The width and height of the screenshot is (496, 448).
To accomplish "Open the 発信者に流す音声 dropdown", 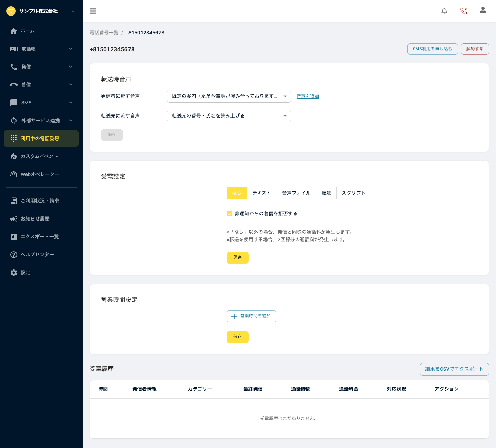I will 229,96.
